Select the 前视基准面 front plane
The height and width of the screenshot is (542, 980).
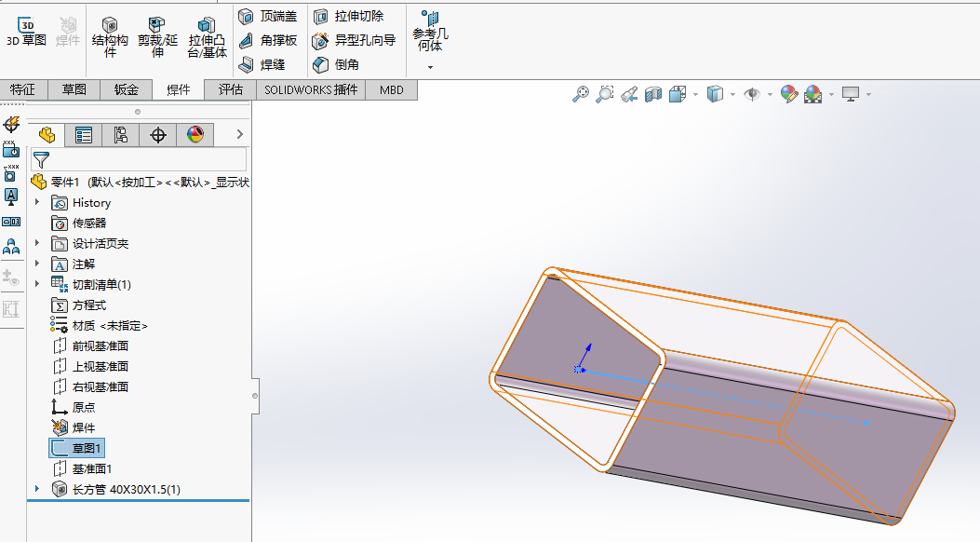[90, 346]
